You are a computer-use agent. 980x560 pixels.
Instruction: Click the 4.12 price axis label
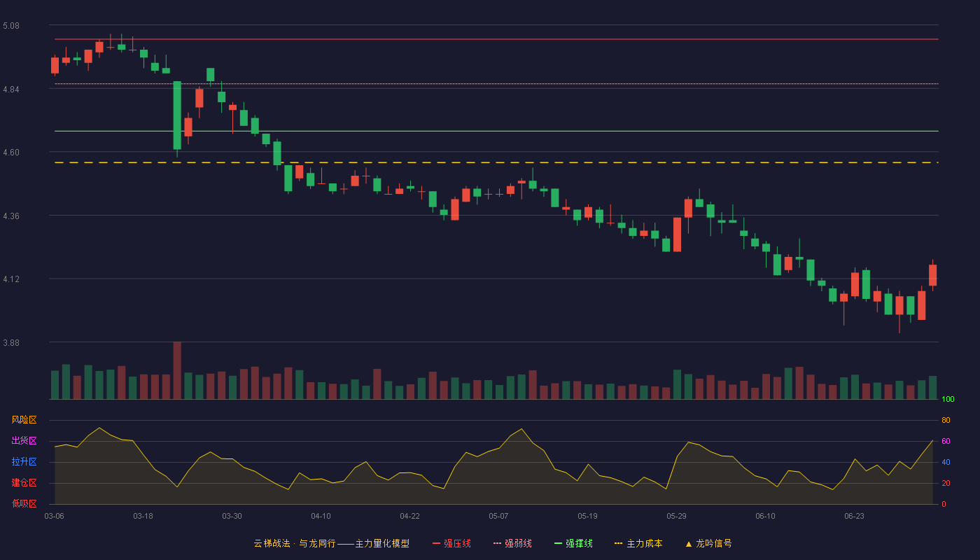[x=11, y=279]
